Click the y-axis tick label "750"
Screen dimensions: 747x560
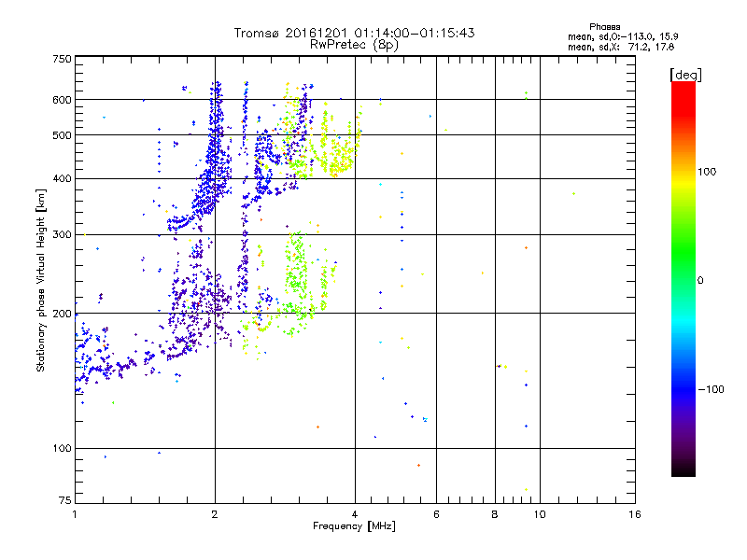click(62, 59)
